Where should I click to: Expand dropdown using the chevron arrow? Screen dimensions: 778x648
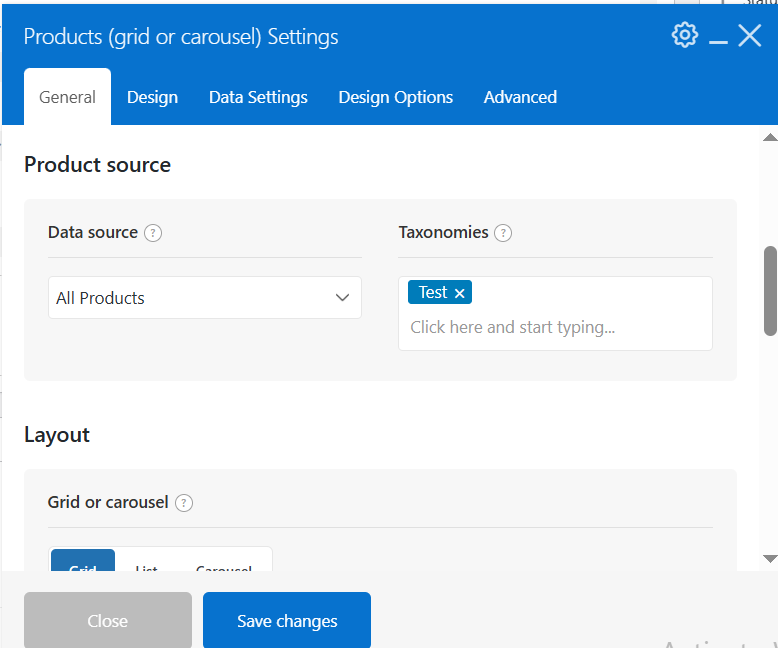pyautogui.click(x=342, y=298)
